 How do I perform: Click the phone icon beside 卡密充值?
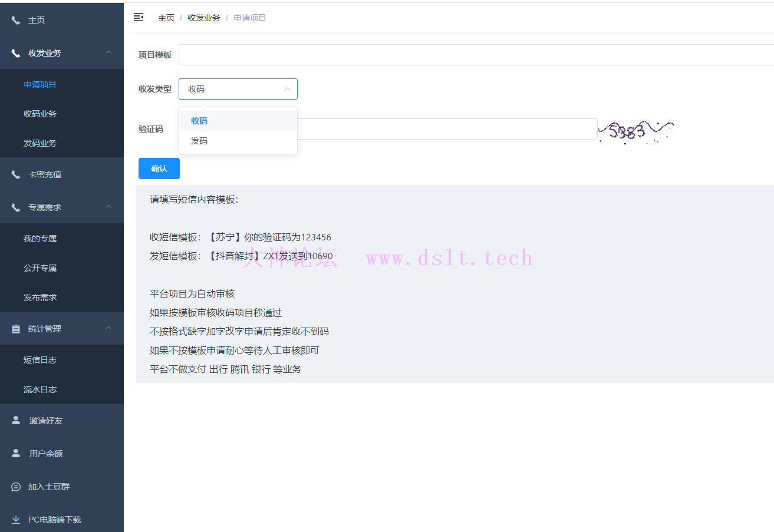coord(16,174)
